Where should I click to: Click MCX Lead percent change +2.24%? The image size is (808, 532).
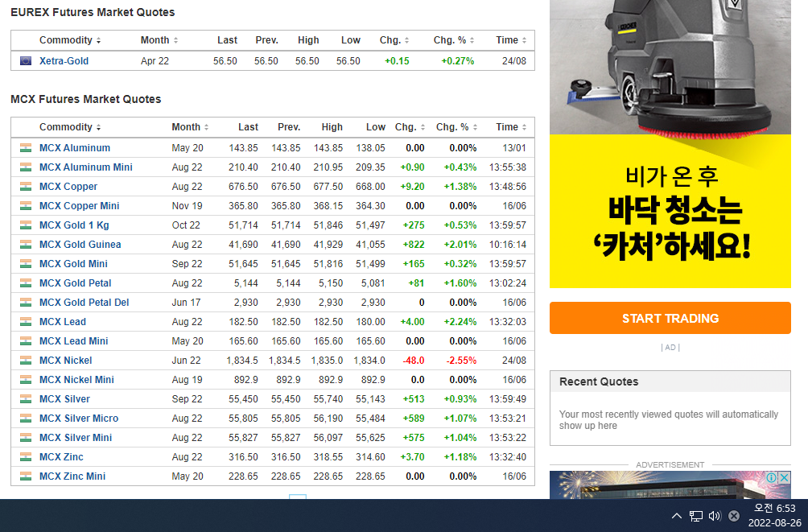tap(460, 322)
